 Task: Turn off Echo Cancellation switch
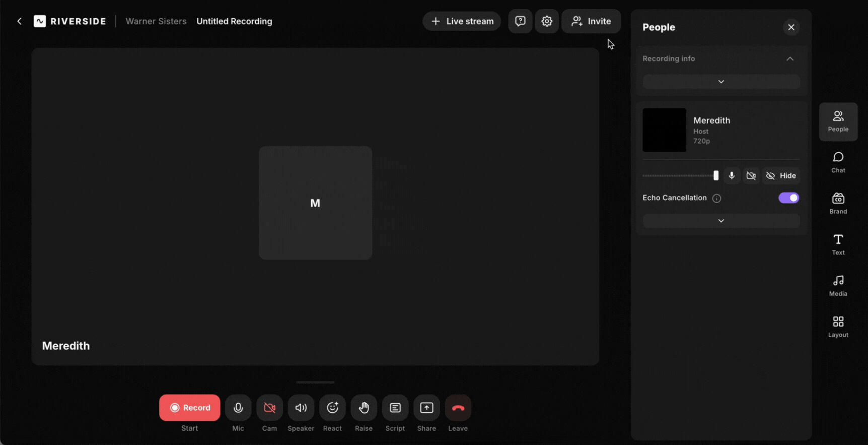tap(788, 198)
